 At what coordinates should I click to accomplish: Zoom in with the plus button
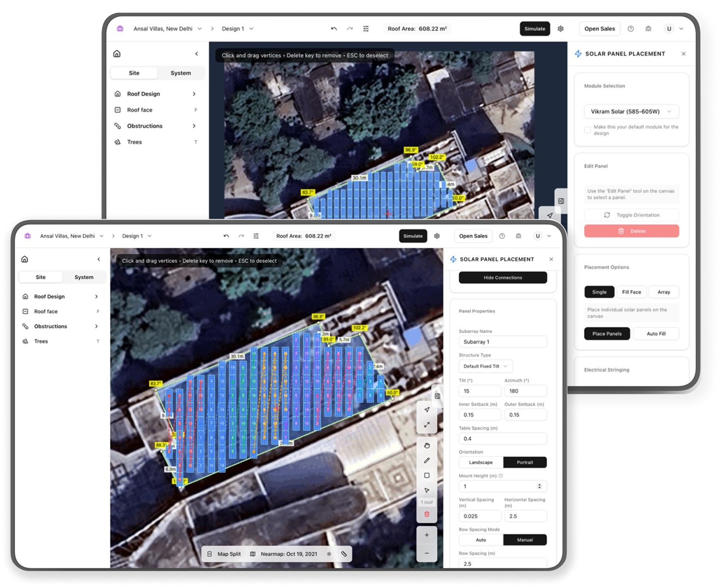427,535
